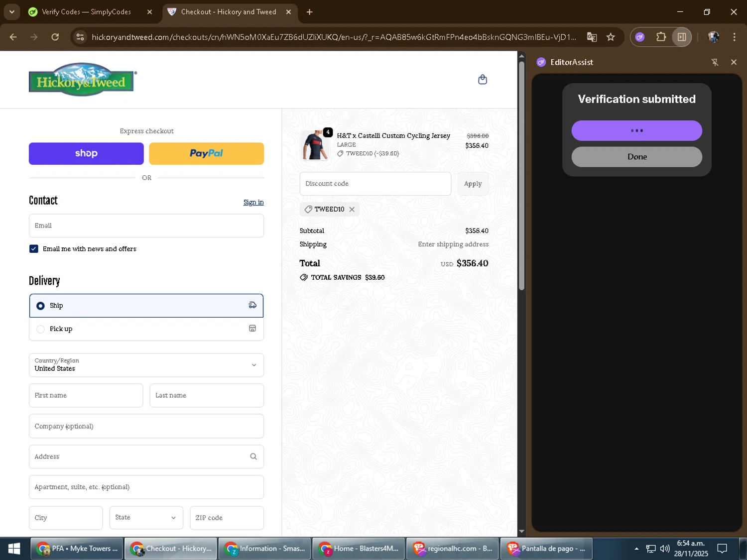Open the Country/Region dropdown
747x560 pixels.
tap(146, 365)
